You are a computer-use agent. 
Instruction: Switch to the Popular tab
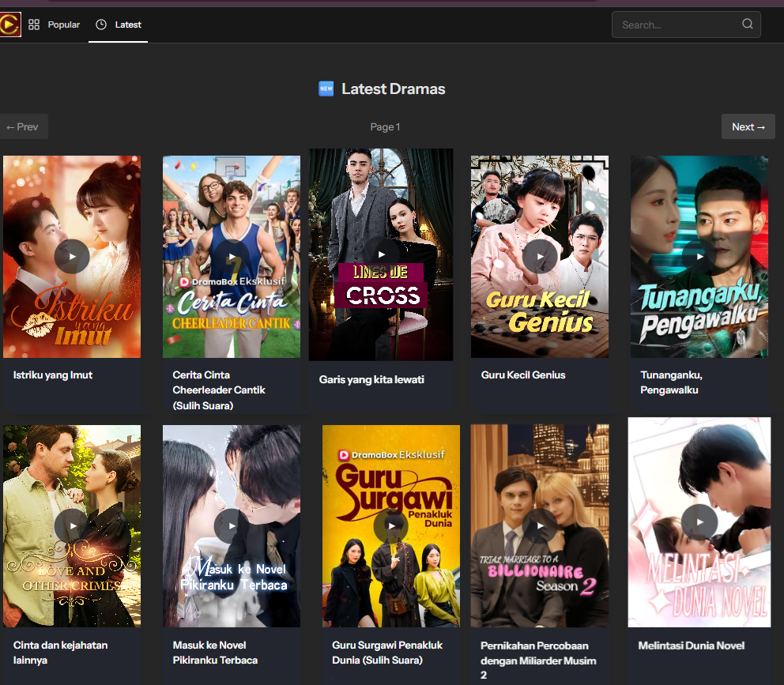pyautogui.click(x=55, y=24)
